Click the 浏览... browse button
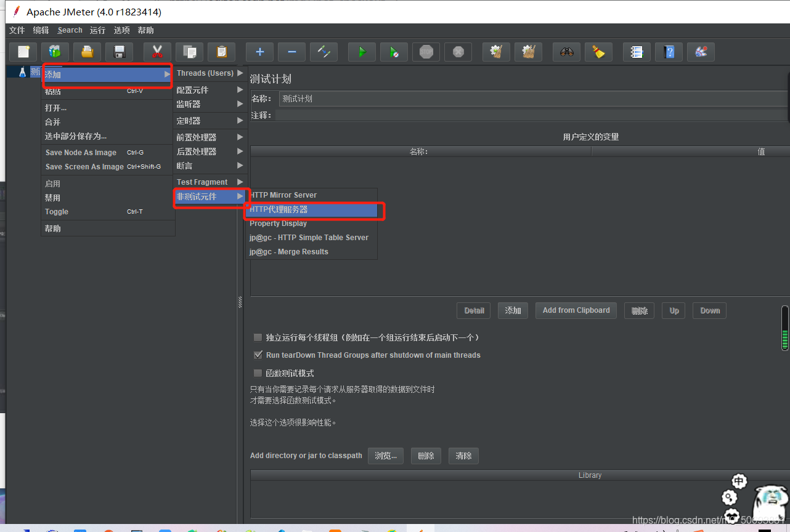 click(386, 456)
